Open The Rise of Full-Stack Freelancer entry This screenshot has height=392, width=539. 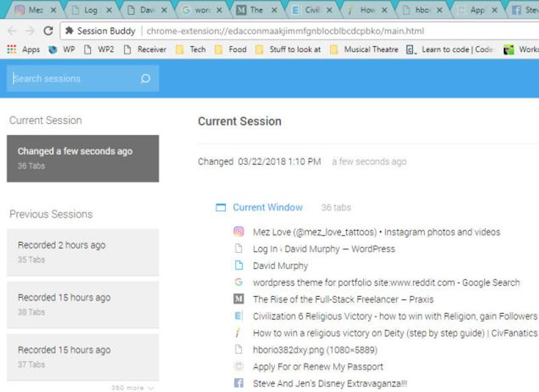pyautogui.click(x=343, y=299)
